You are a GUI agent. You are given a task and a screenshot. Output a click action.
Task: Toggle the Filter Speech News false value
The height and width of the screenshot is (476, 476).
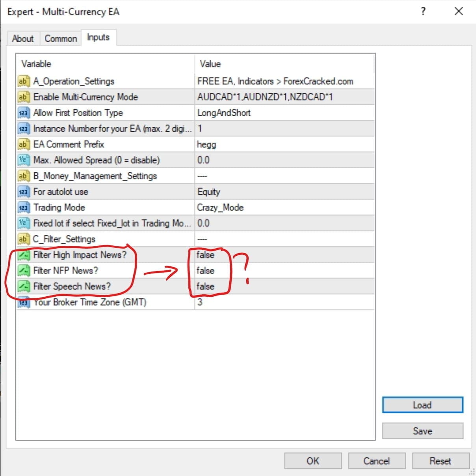pos(205,286)
